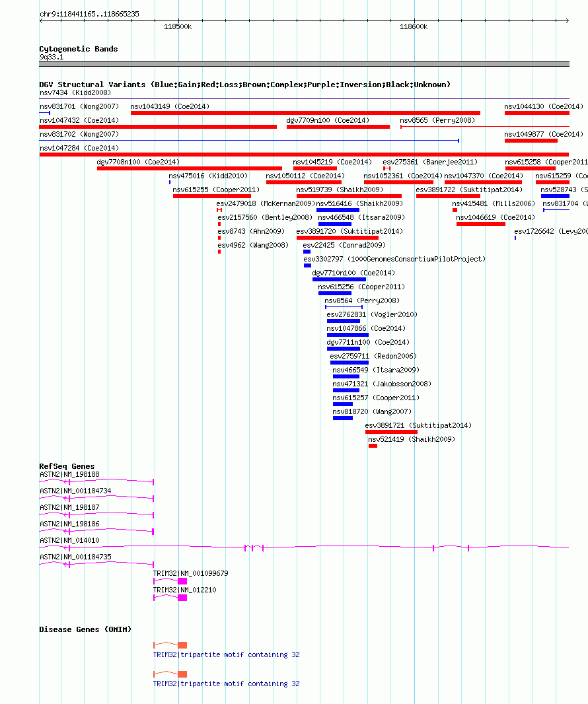Click esv22425 (Conrad2009) label
The image size is (588, 704).
tap(344, 246)
